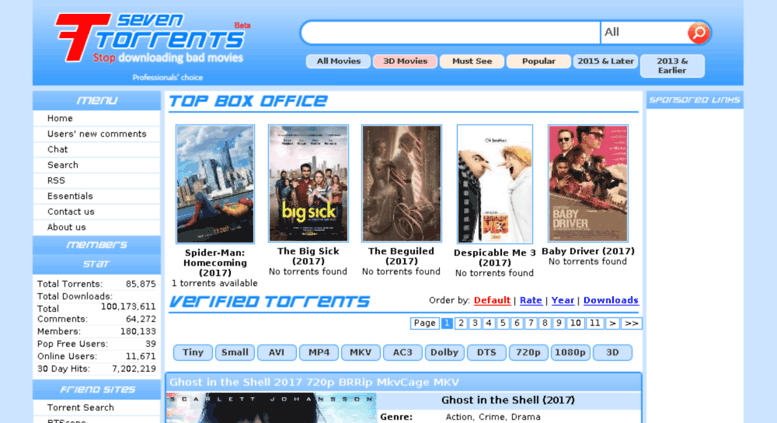This screenshot has height=423, width=777.
Task: Choose the 2015 & Later filter
Action: pos(606,61)
